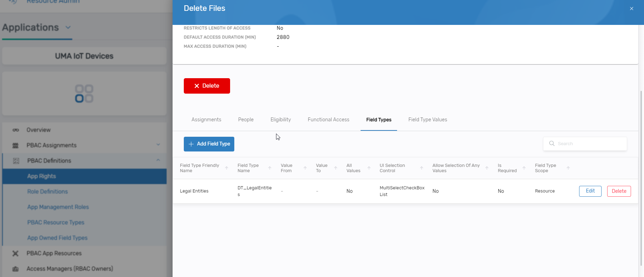Edit the Legal Entities field type

coord(590,191)
